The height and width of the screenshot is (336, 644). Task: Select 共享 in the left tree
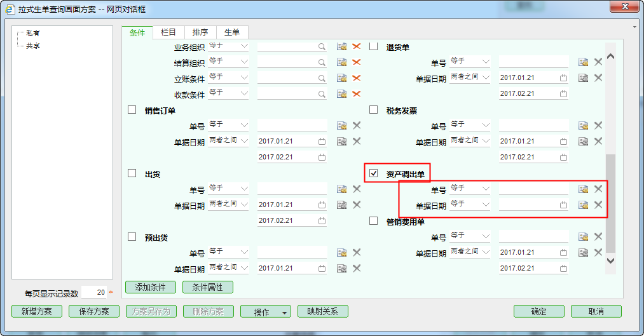(33, 46)
